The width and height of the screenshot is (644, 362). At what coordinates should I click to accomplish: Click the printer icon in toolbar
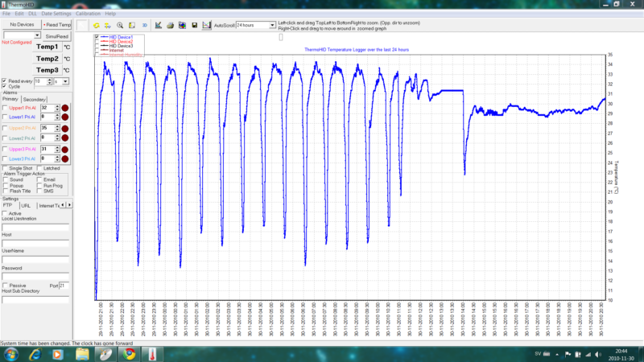pos(170,25)
